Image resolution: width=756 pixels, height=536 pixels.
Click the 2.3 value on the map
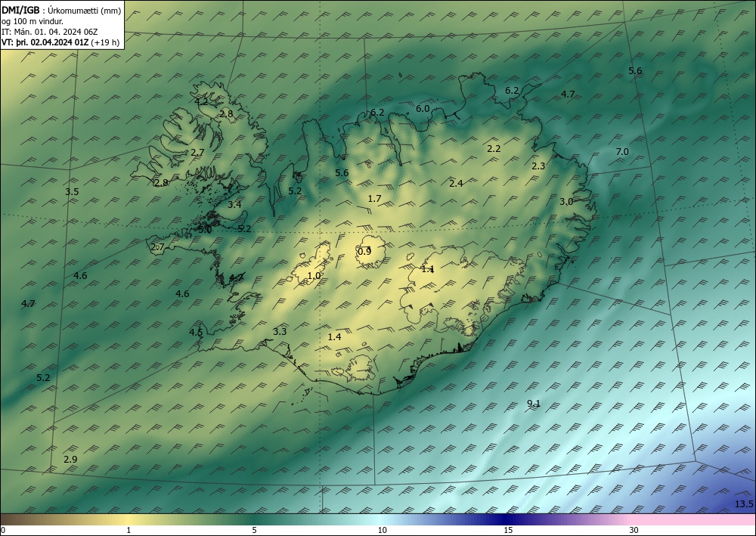[x=538, y=166]
